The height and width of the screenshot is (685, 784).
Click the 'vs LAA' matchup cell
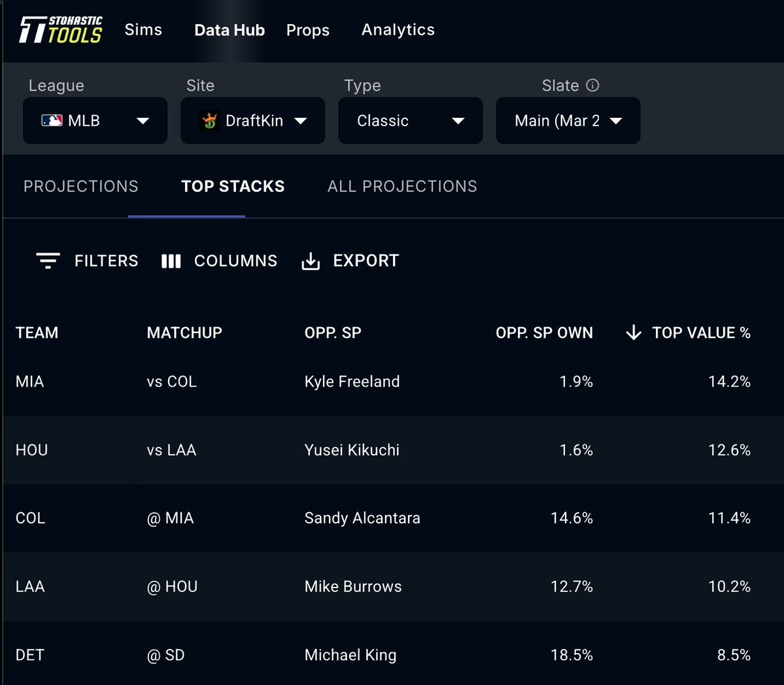[171, 450]
